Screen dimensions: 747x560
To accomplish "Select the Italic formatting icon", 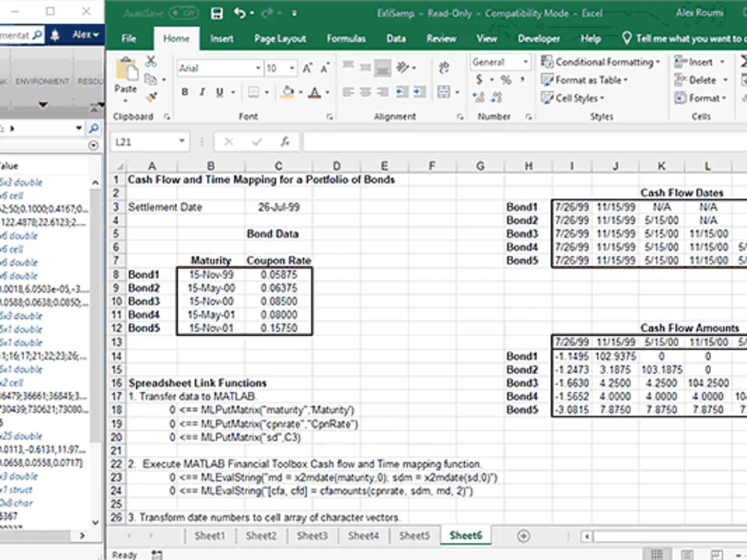I will click(x=202, y=91).
